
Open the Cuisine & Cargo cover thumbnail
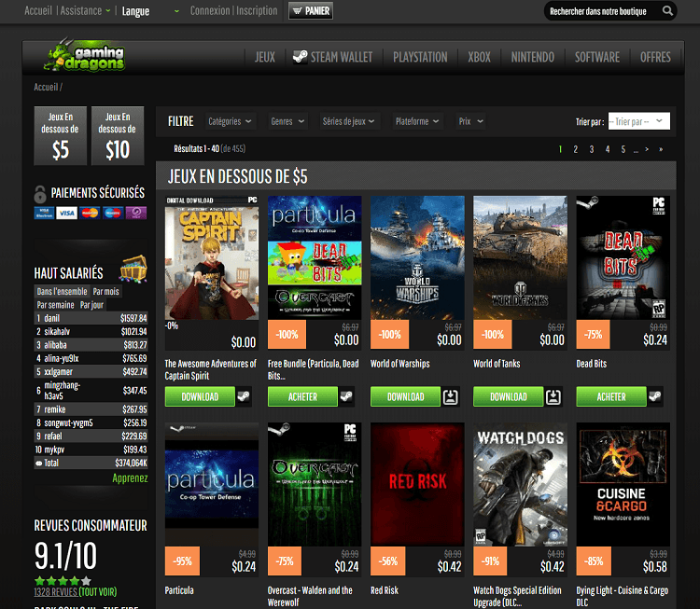623,484
